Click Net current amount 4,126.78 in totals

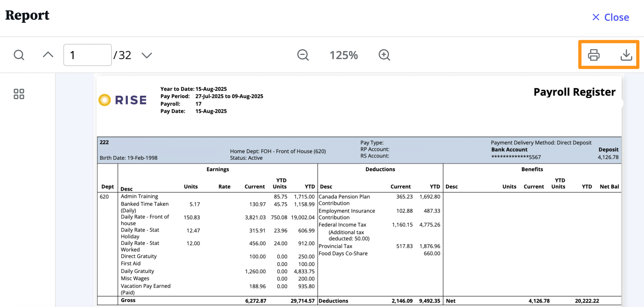pos(539,301)
